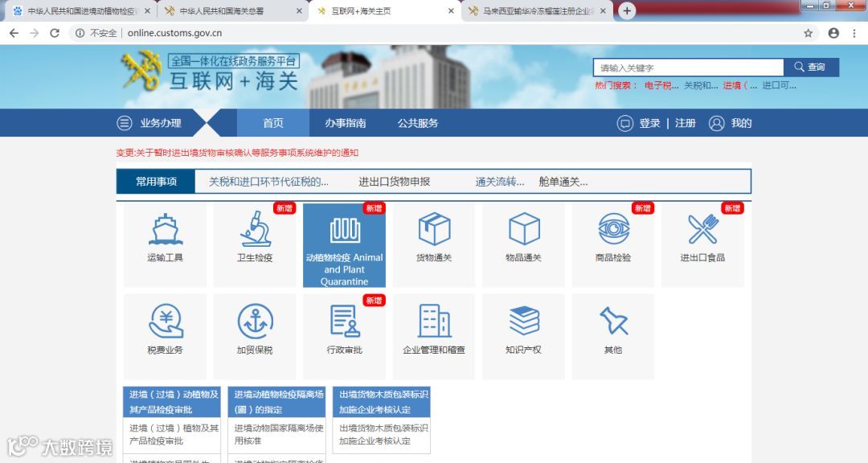868x463 pixels.
Task: Click the customs emblem logo
Action: (x=141, y=71)
